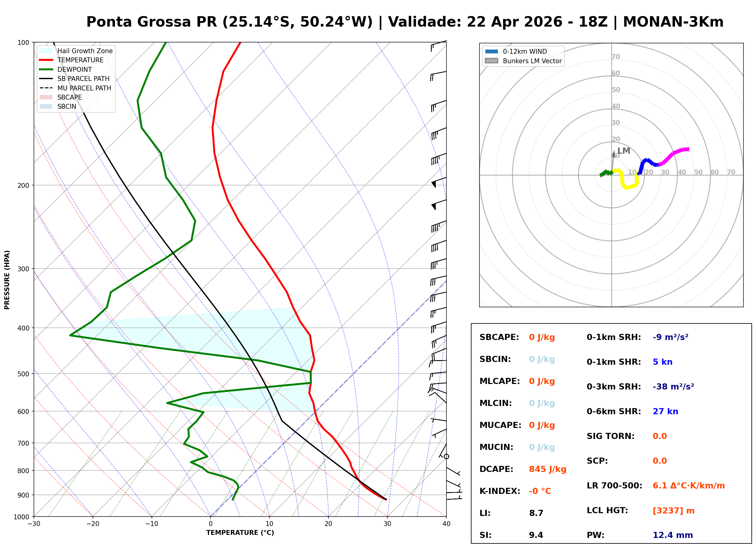Click the Bunkers LM Vector legend swatch
This screenshot has height=559, width=756.
[491, 61]
